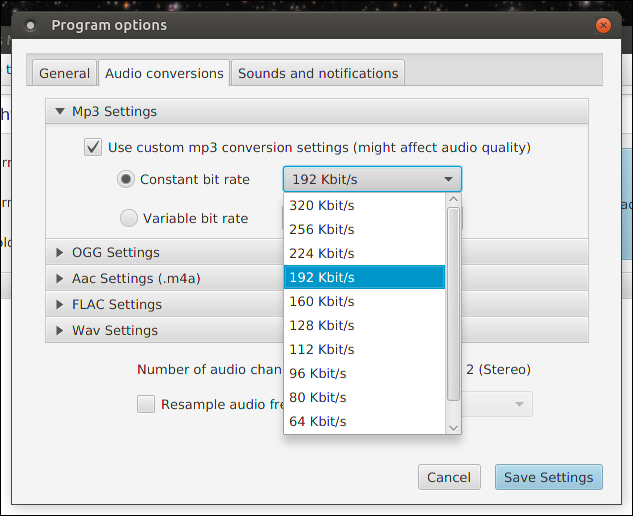Uncheck Use custom mp3 conversion settings
Screen dimensions: 633x516
click(93, 147)
